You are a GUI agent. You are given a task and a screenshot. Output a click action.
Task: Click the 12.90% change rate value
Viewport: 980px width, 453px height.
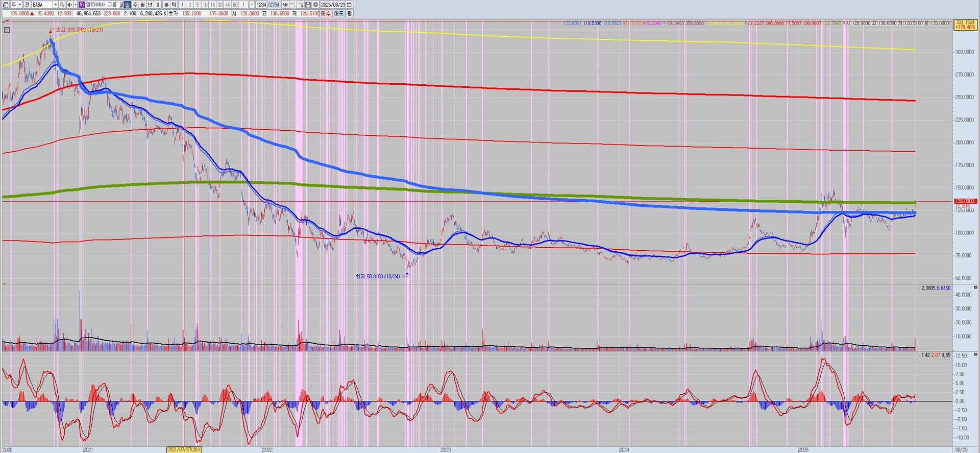tap(64, 13)
